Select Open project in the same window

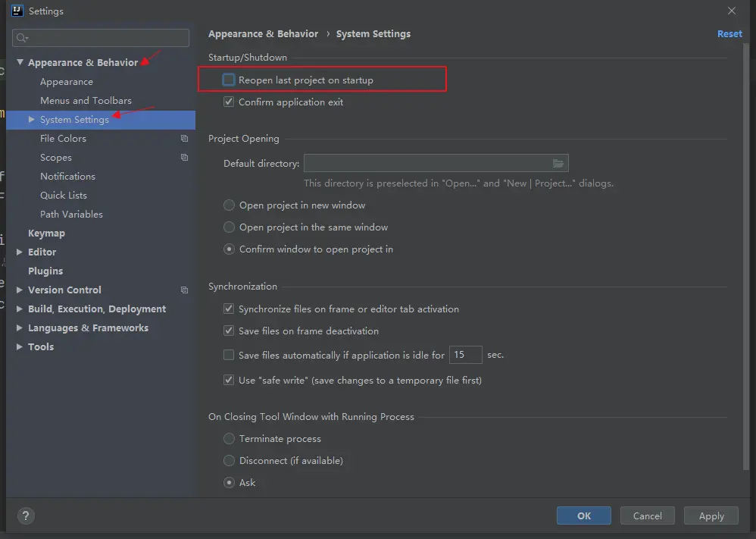coord(229,227)
